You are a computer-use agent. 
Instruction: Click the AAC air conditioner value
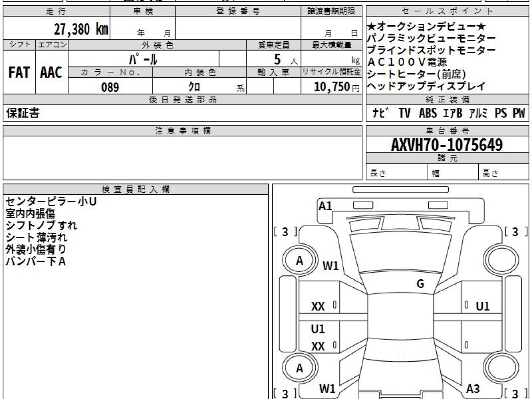[51, 73]
